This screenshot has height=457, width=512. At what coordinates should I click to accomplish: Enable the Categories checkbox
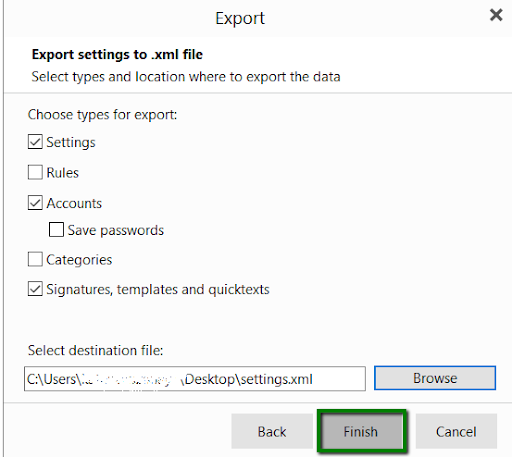(x=35, y=259)
